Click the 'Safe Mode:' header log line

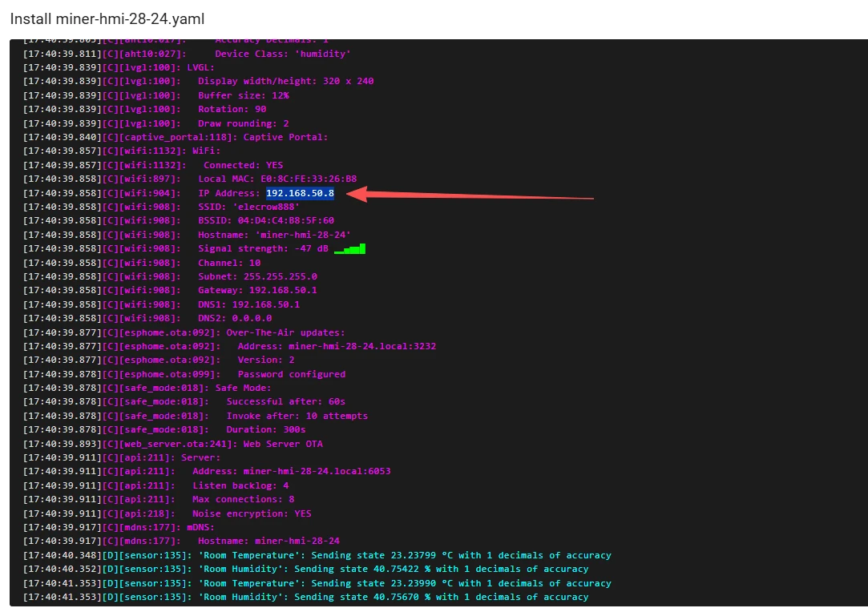pos(243,388)
